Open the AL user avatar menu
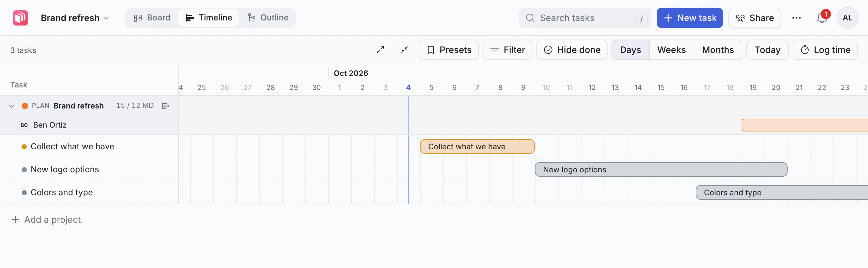The width and height of the screenshot is (868, 268). coord(847,18)
